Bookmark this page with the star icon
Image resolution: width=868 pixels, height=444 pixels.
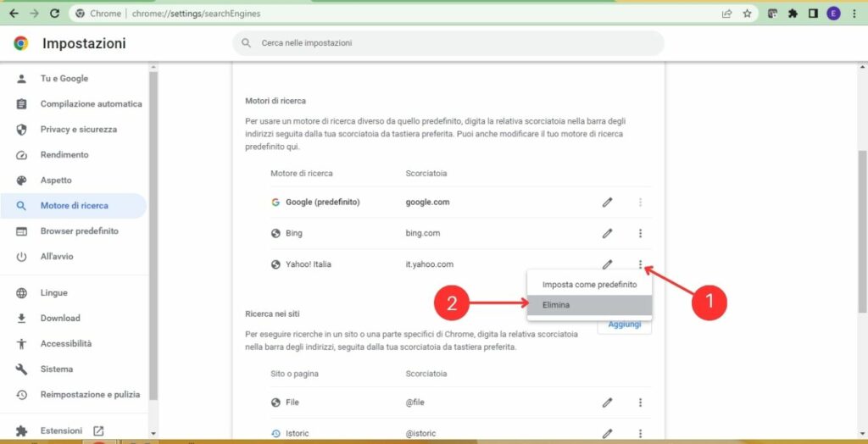click(x=748, y=14)
